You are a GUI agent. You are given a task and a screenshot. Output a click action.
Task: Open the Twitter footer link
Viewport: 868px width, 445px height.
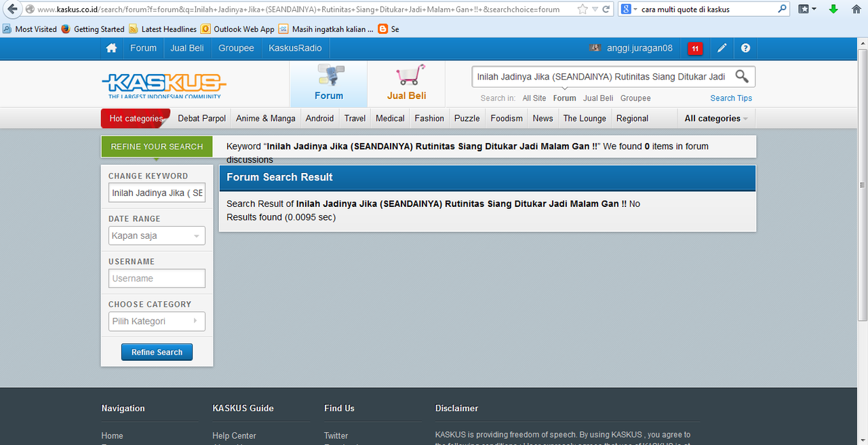click(x=336, y=436)
